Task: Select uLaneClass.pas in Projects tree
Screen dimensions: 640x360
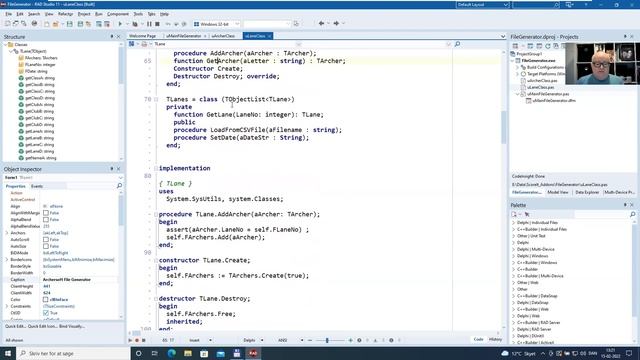Action: [x=540, y=87]
